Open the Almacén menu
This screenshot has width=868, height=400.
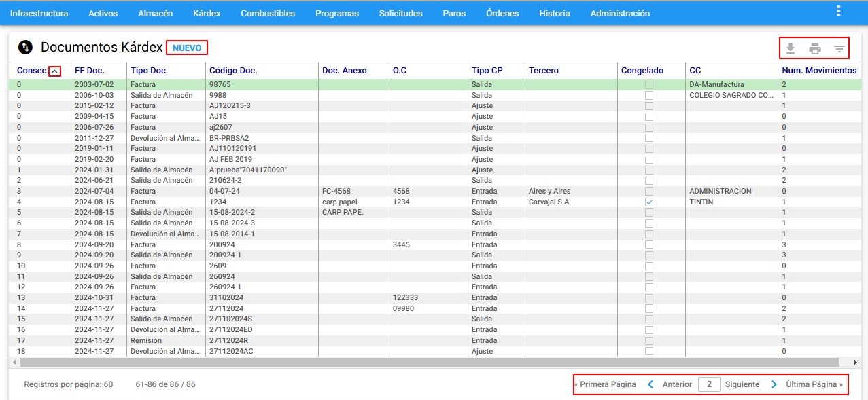pos(155,13)
